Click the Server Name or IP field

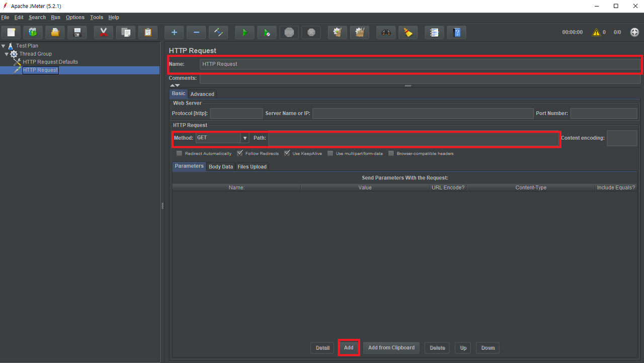tap(423, 113)
